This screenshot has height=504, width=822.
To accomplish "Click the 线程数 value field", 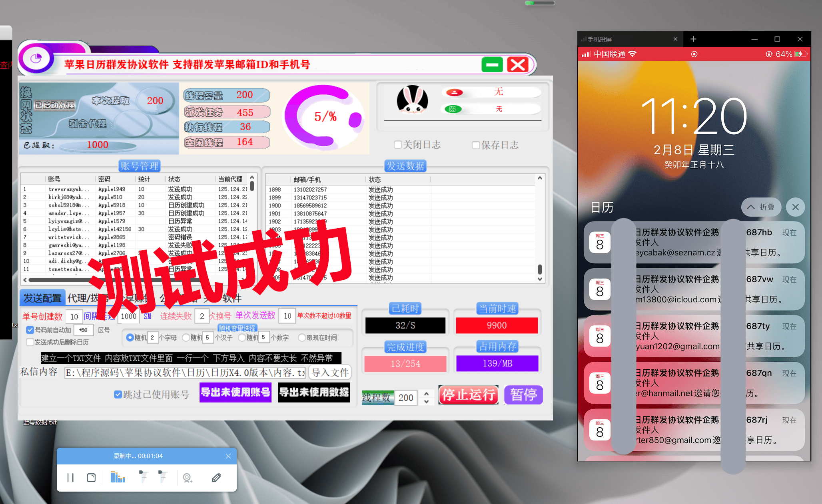I will click(x=406, y=398).
